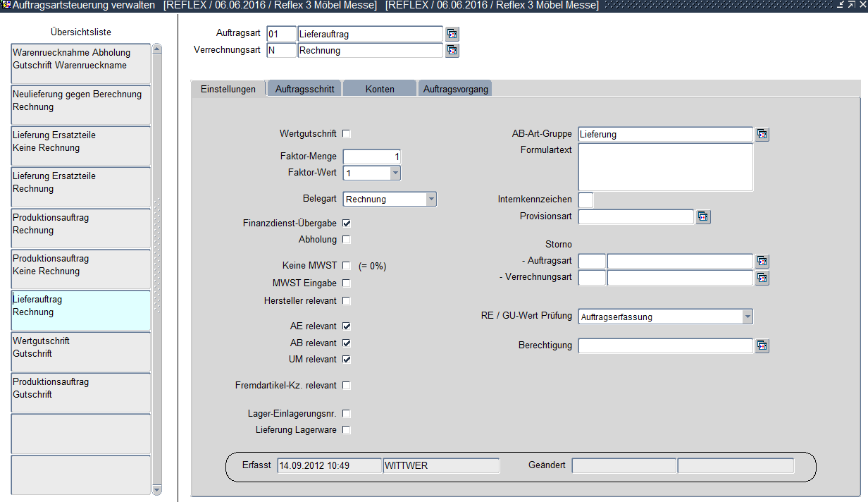The width and height of the screenshot is (868, 502).
Task: Uncheck Finanzdienst-Übergabe checkbox
Action: click(x=346, y=223)
